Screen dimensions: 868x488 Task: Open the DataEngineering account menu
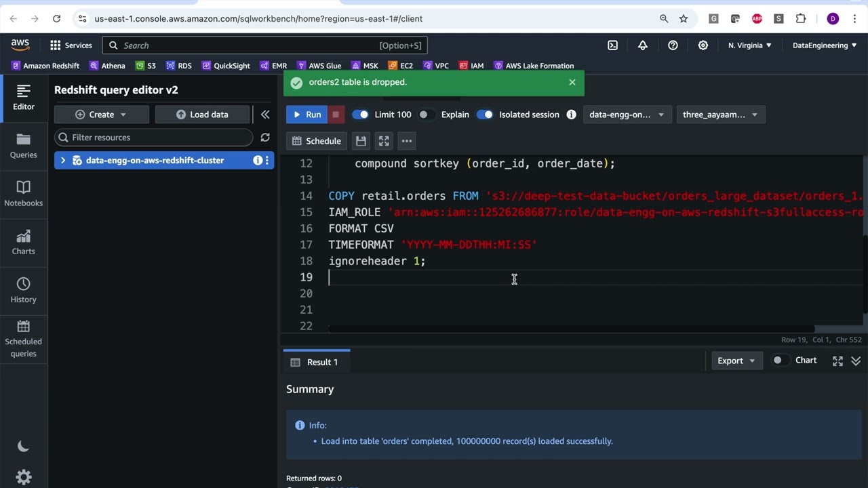pos(825,45)
